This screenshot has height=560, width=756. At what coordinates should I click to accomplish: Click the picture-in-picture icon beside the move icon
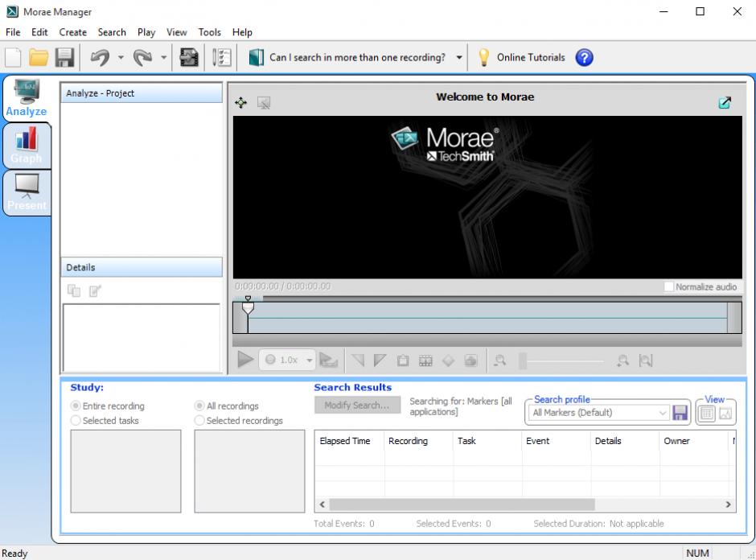pos(264,102)
